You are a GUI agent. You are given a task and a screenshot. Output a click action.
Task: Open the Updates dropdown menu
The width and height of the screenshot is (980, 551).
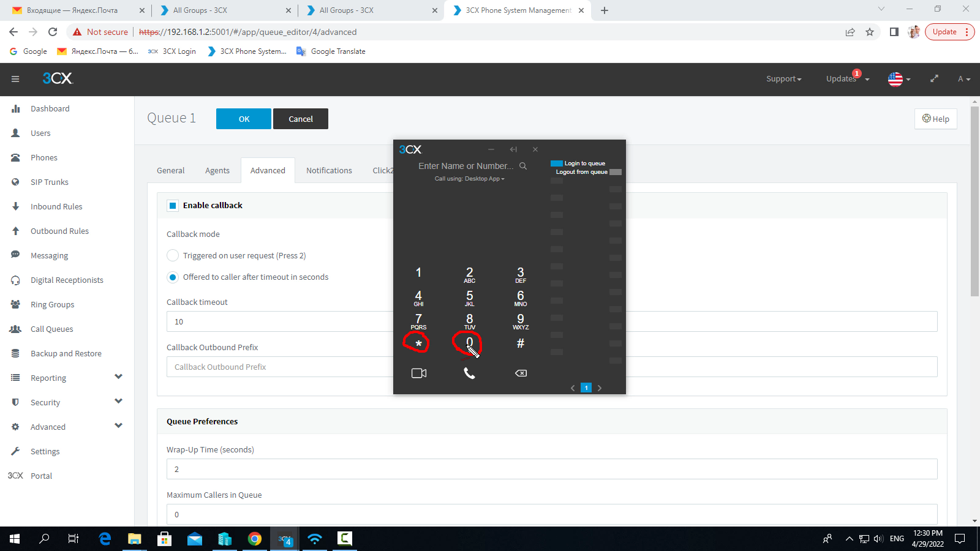point(848,79)
